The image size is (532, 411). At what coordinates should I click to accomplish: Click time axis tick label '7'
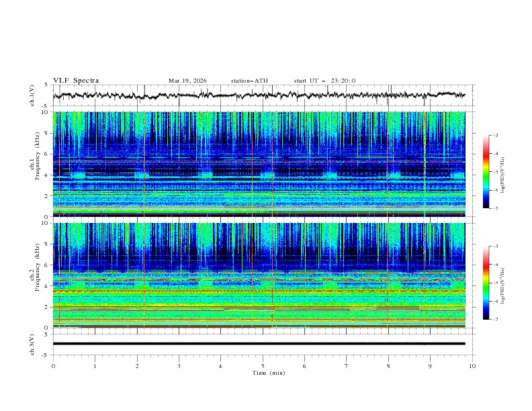pyautogui.click(x=347, y=366)
